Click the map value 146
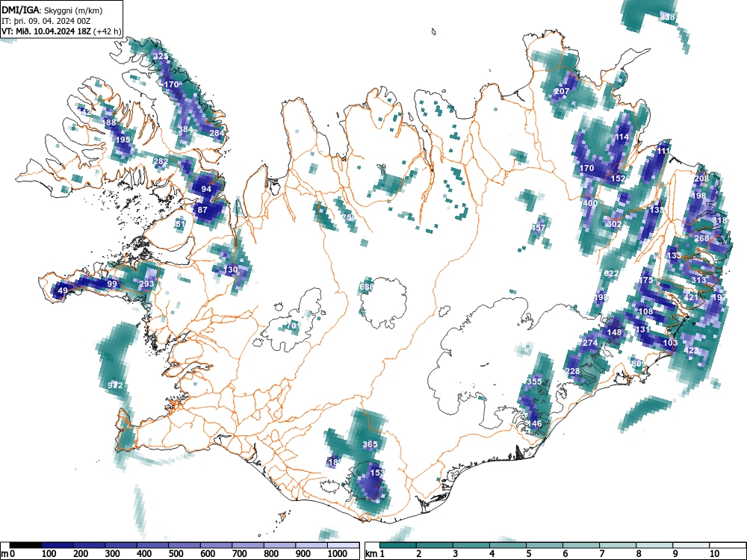747x560 pixels. [535, 423]
